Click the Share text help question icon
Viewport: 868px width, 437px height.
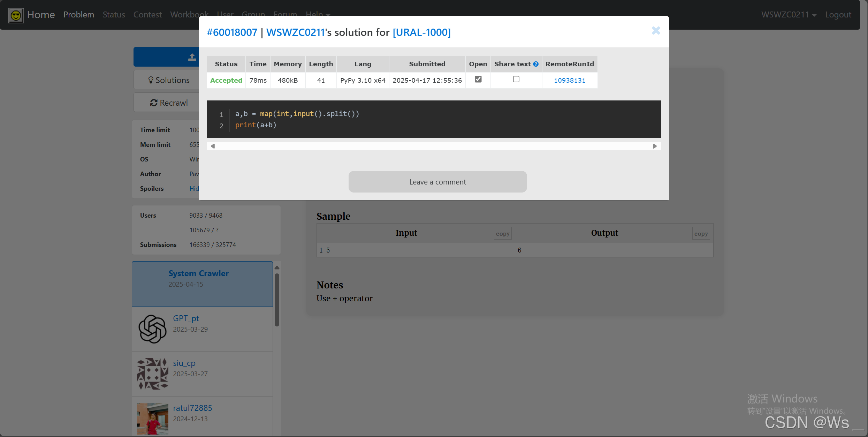[536, 64]
